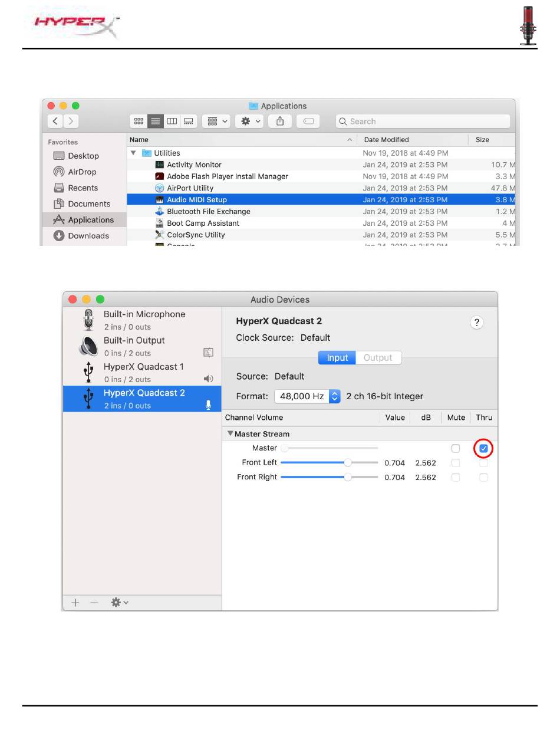
Task: Click Front Right dB value 2.562
Action: (x=426, y=478)
